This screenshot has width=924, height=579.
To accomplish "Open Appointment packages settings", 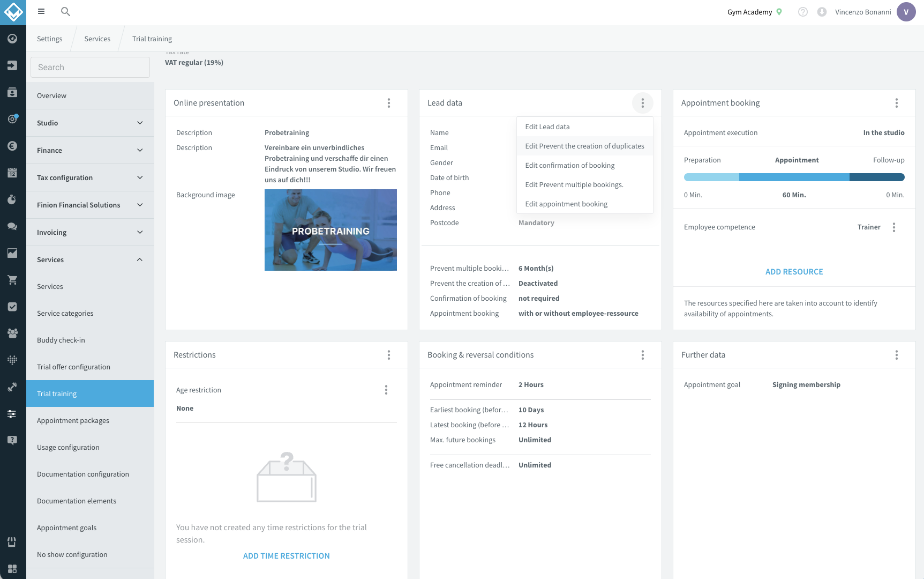I will (x=90, y=420).
